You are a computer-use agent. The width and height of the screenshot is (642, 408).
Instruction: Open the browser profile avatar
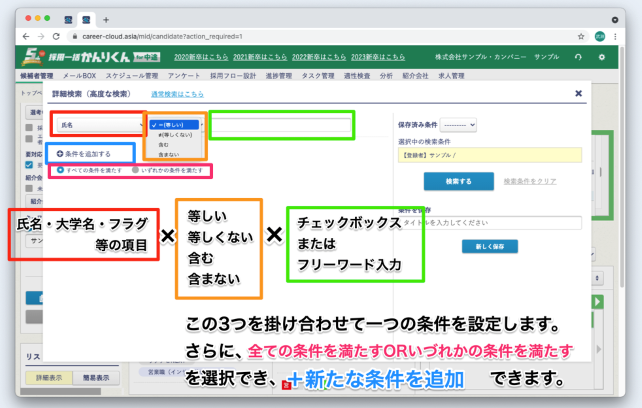tap(600, 36)
